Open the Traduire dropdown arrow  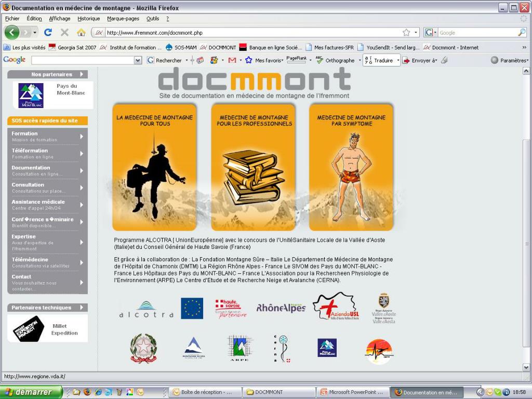coord(398,60)
